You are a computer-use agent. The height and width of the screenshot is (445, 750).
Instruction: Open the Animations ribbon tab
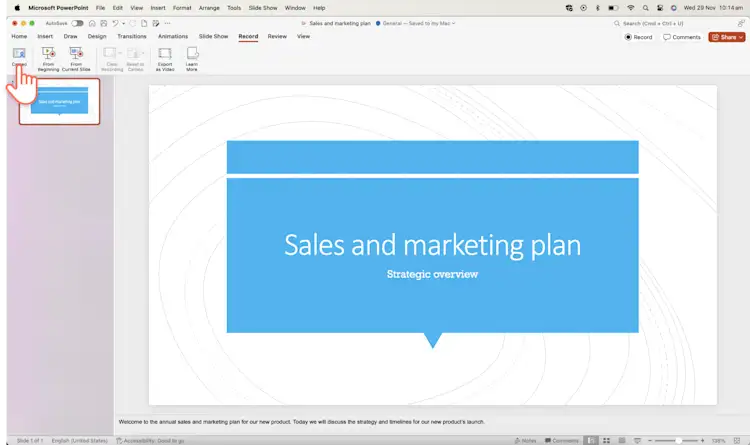click(173, 36)
